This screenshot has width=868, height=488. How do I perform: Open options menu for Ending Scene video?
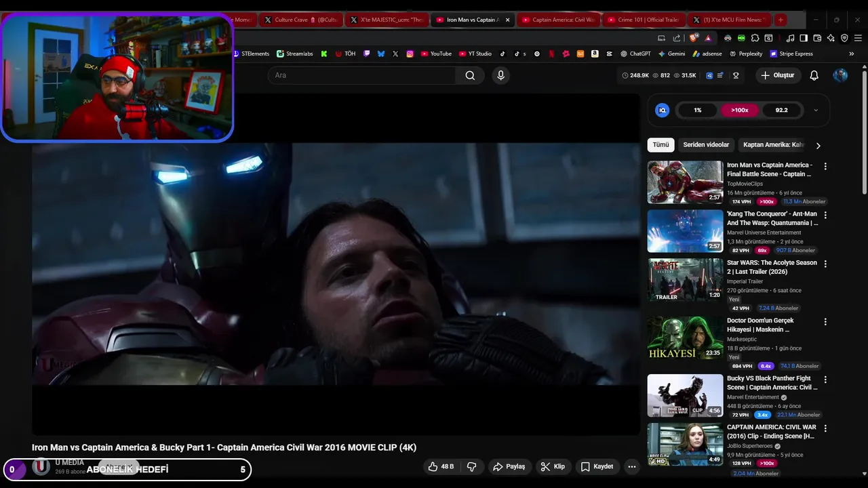pyautogui.click(x=825, y=428)
